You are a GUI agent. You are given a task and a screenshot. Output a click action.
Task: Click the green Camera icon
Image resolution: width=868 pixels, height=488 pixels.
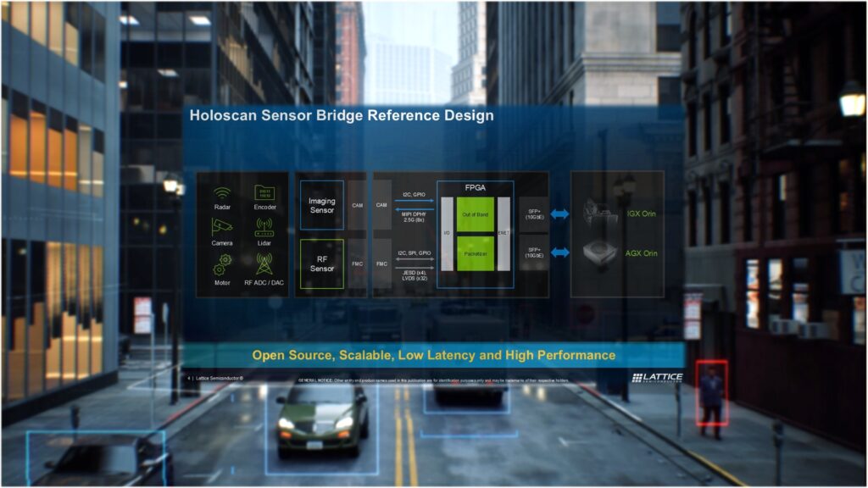coord(221,227)
